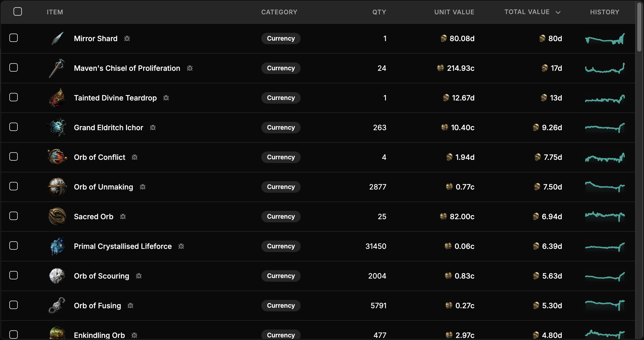The image size is (644, 340).
Task: Click the 12.67d unit value
Action: tap(463, 98)
